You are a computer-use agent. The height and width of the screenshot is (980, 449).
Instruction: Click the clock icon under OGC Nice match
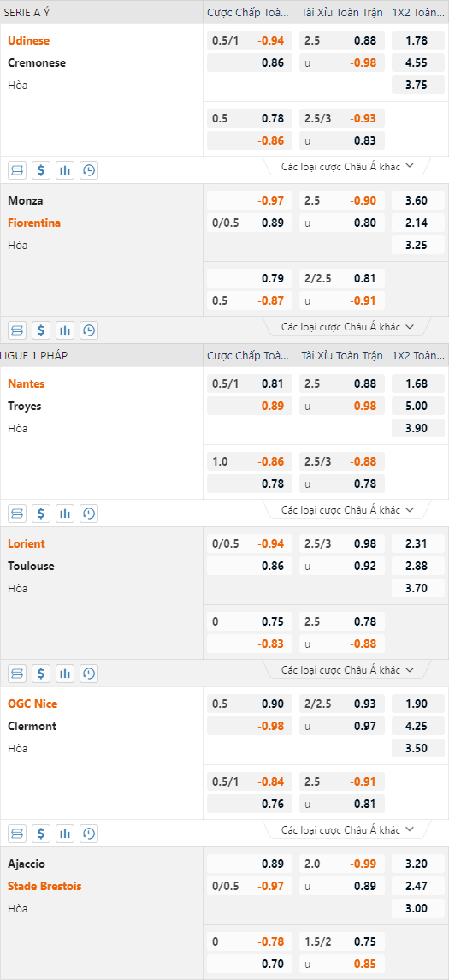[89, 833]
